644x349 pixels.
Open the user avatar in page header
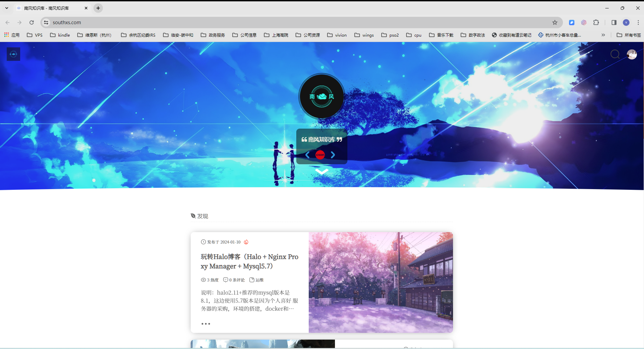[632, 54]
